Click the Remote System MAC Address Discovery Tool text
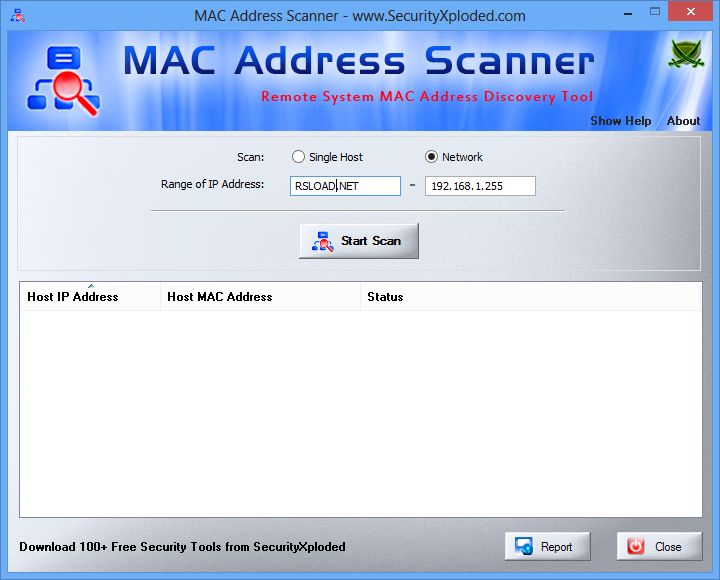 coord(427,96)
